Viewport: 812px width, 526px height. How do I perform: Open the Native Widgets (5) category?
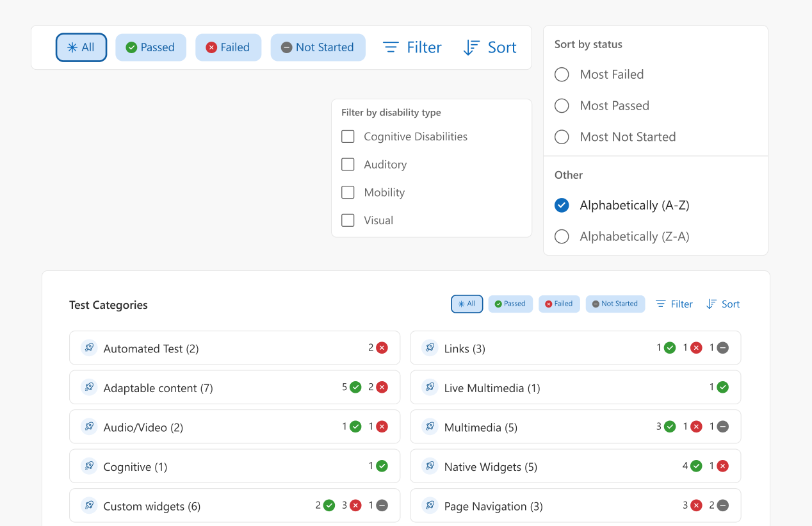point(575,466)
